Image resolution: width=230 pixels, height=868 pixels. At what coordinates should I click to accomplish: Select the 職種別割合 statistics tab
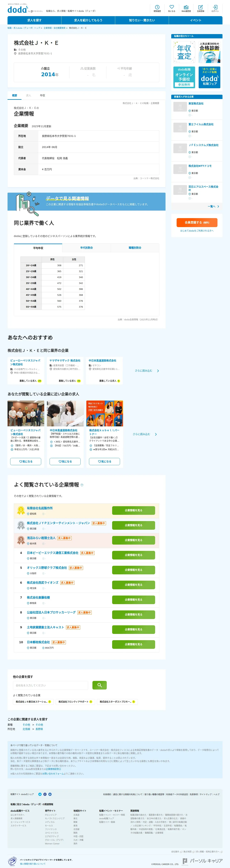(135, 248)
